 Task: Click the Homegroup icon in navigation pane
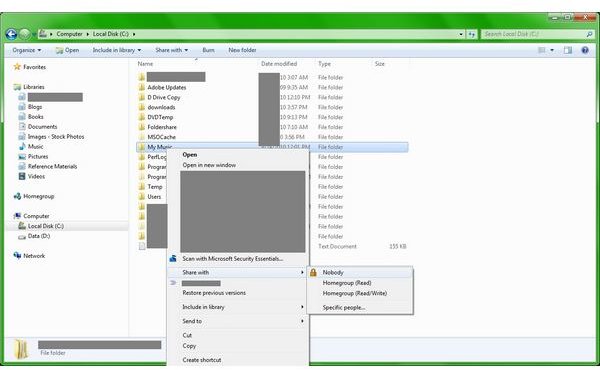(x=17, y=196)
